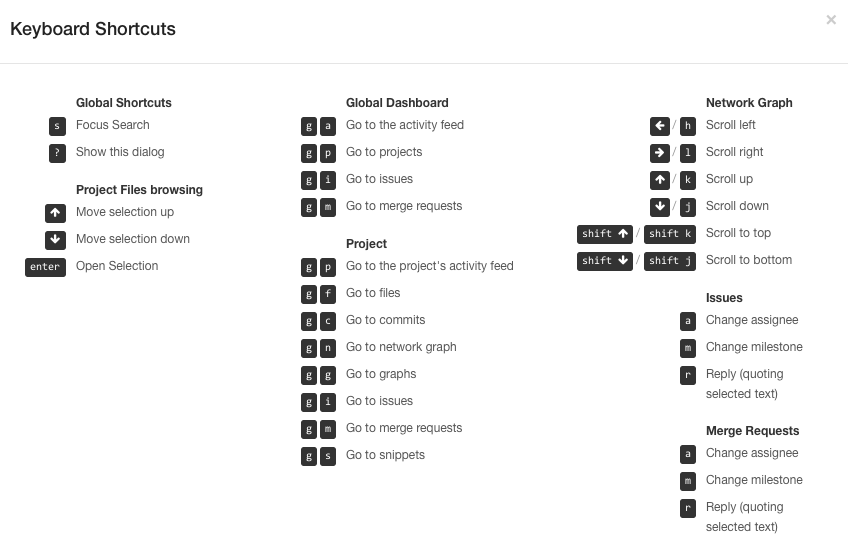
Task: Click the 's' key icon for Focus Search
Action: [57, 126]
